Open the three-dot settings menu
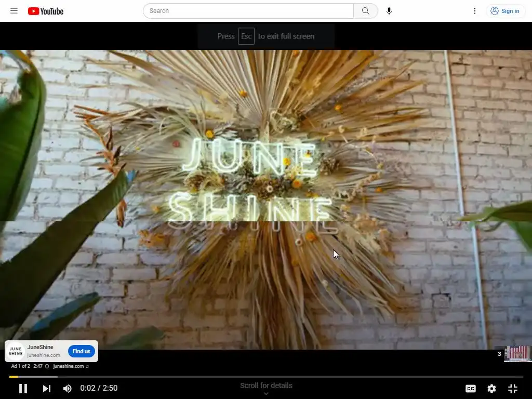The height and width of the screenshot is (399, 532). point(475,11)
